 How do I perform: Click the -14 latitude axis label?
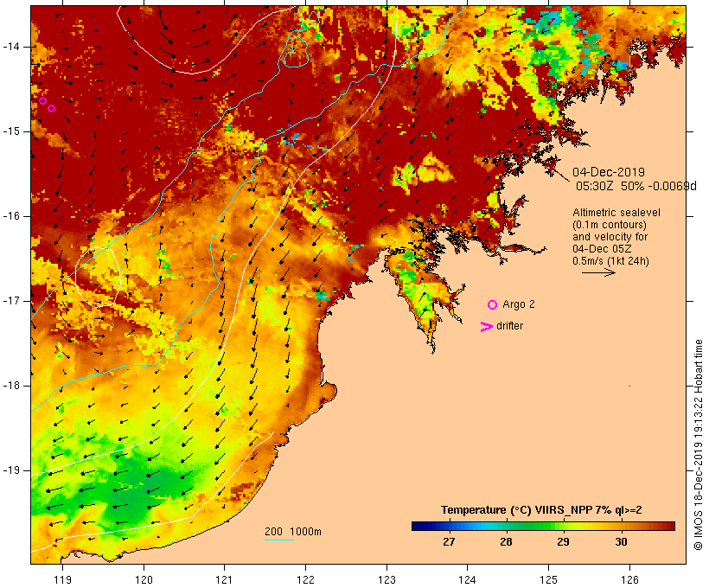10,47
